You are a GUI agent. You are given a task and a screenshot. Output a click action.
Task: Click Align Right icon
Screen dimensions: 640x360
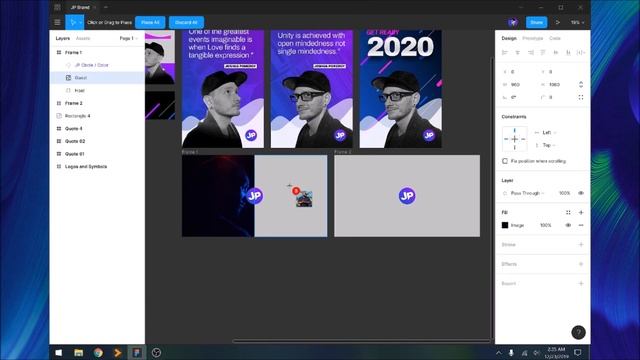[x=530, y=53]
